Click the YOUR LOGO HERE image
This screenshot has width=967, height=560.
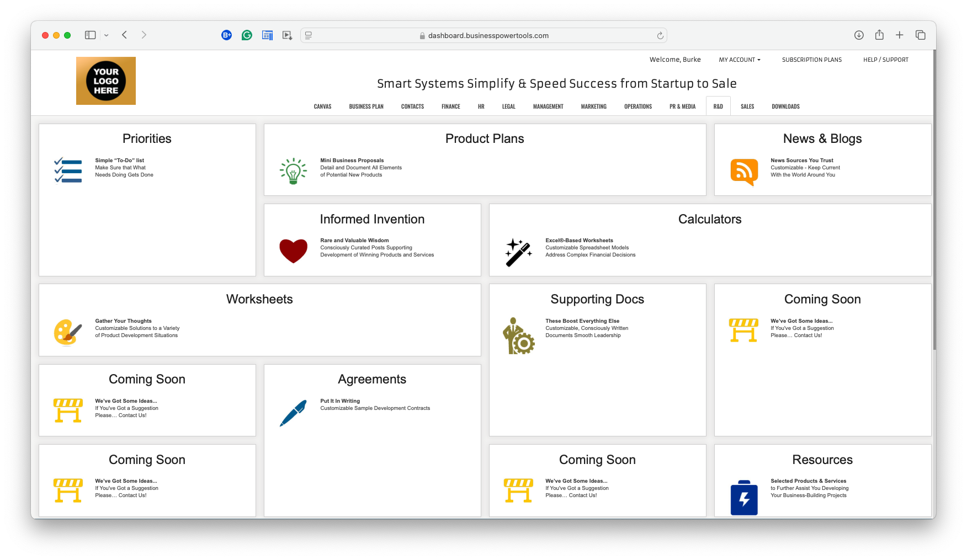[105, 80]
